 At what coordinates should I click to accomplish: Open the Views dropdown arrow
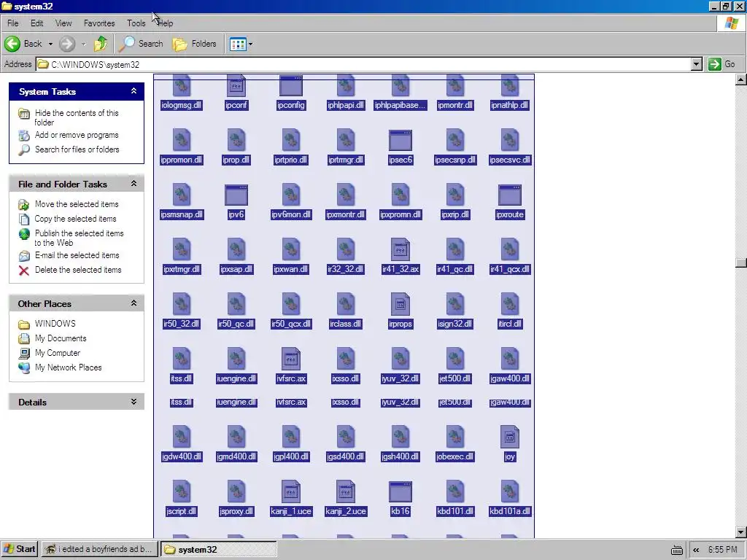point(251,44)
